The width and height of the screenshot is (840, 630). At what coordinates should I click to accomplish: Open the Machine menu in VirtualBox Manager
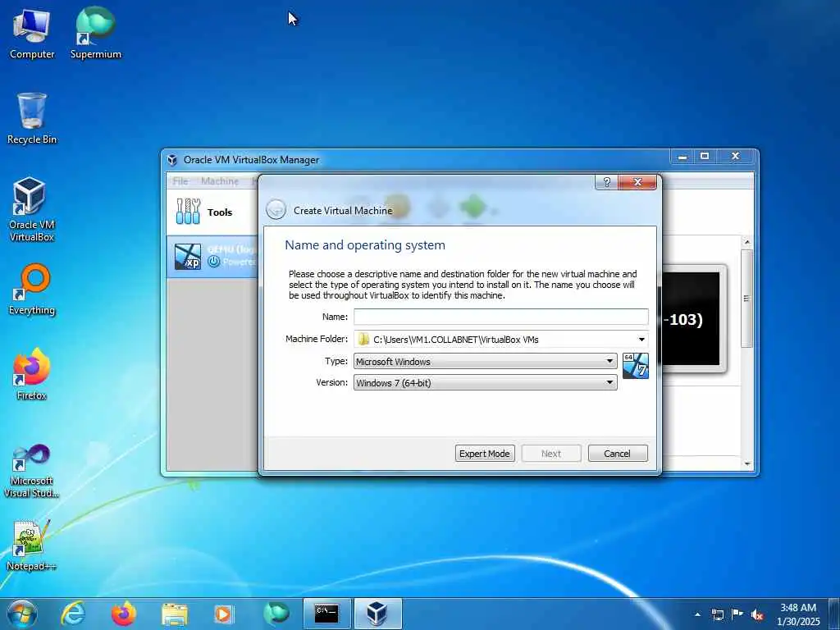pos(220,181)
